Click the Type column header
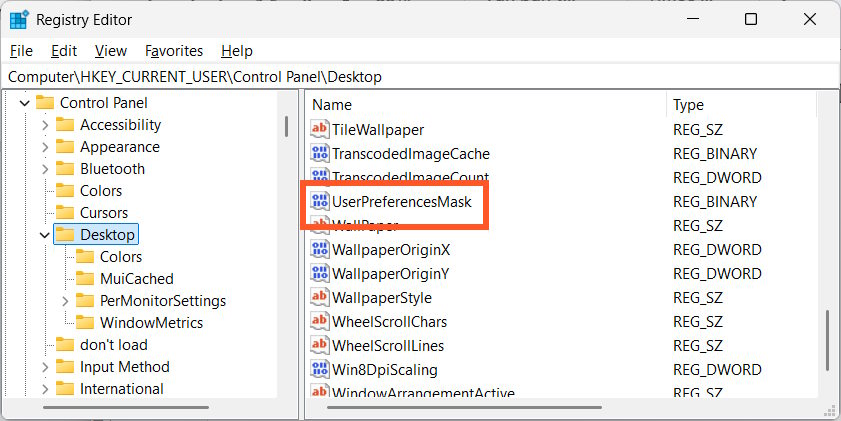The height and width of the screenshot is (421, 841). [x=740, y=105]
